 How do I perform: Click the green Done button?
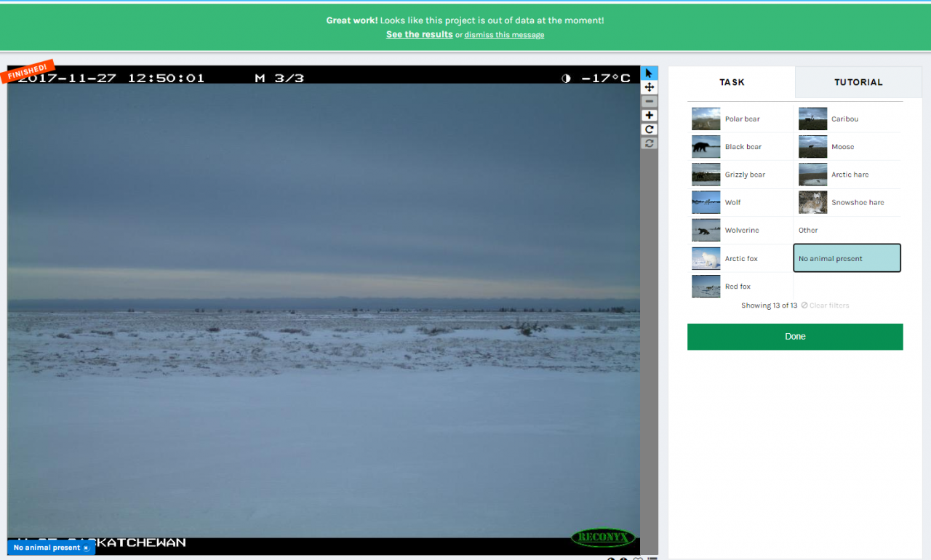tap(795, 337)
